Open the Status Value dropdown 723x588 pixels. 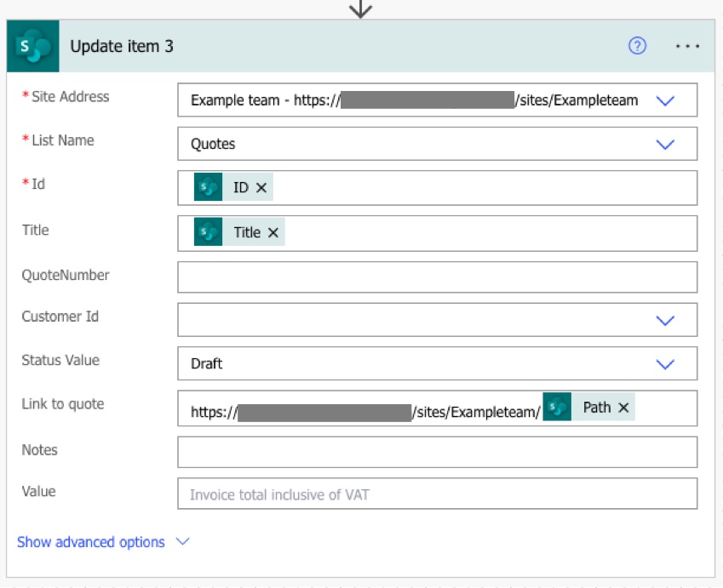[665, 363]
